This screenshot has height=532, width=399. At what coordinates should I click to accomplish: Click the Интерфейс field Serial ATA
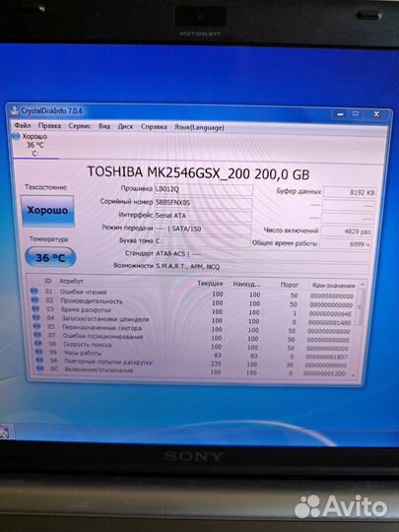click(203, 216)
